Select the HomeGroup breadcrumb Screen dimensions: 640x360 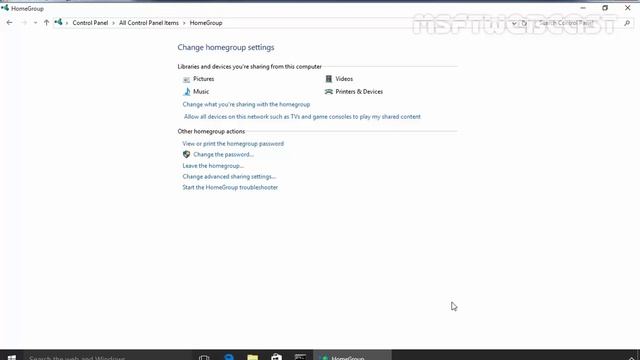[206, 23]
